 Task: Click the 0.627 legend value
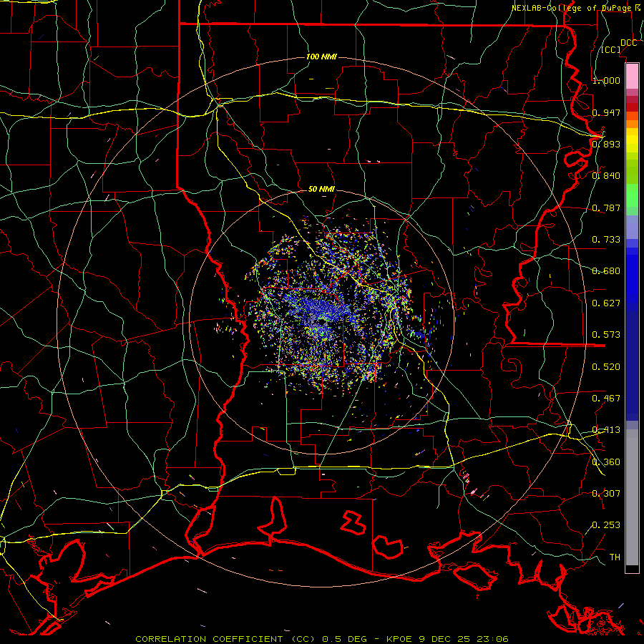click(606, 303)
